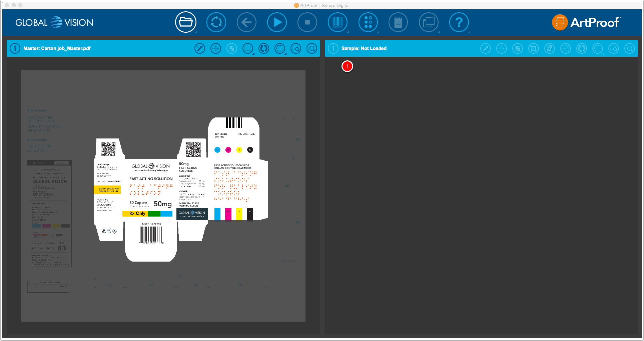The height and width of the screenshot is (341, 644).
Task: Open the overlapping windows view menu
Action: tap(429, 22)
